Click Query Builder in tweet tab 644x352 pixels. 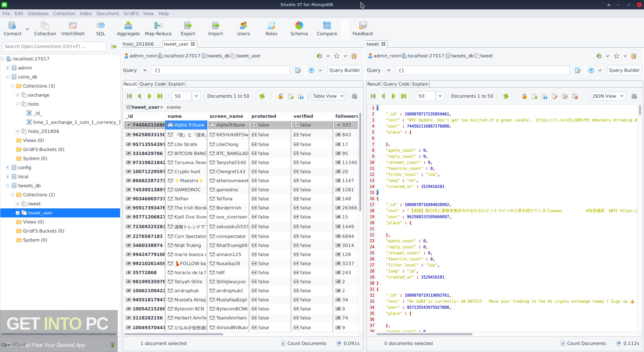624,70
